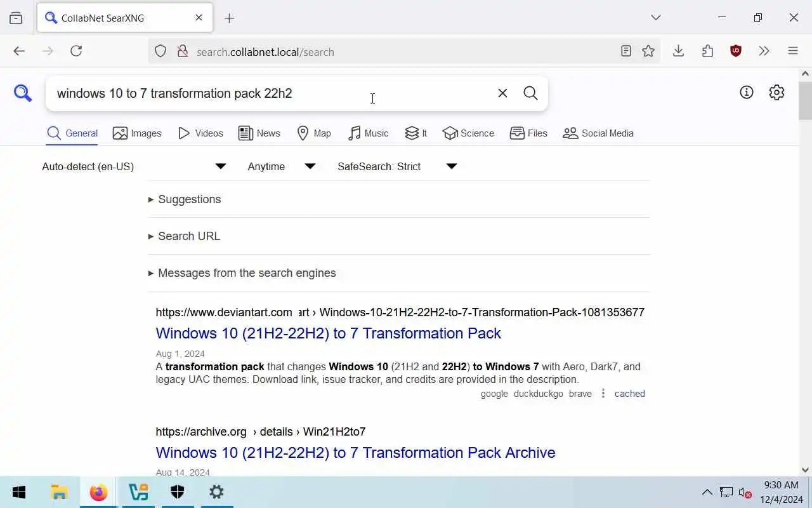Viewport: 812px width, 508px height.
Task: Open Firefox downloads panel
Action: [678, 51]
